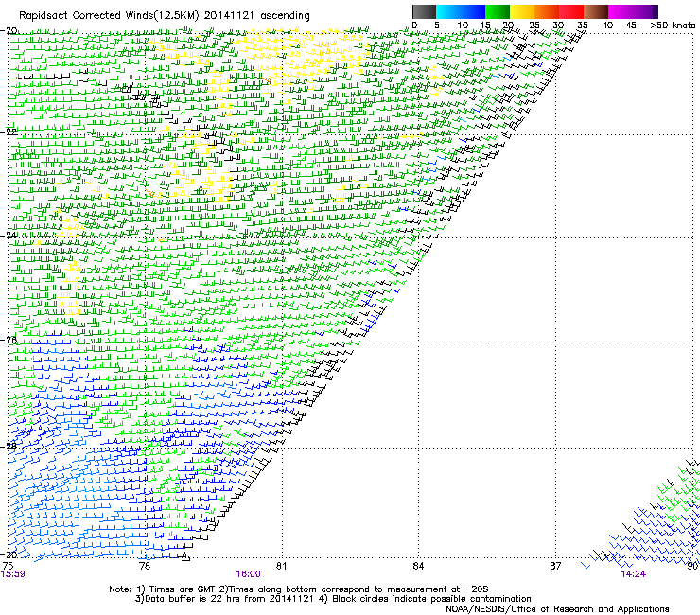The image size is (700, 615).
Task: Click the '25' legend scale label
Action: pyautogui.click(x=534, y=26)
